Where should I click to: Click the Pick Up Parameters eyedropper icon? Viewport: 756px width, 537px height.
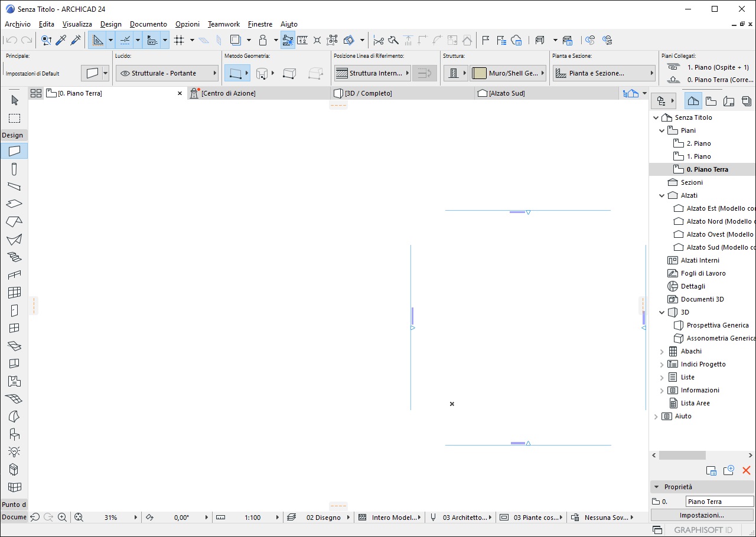coord(61,40)
